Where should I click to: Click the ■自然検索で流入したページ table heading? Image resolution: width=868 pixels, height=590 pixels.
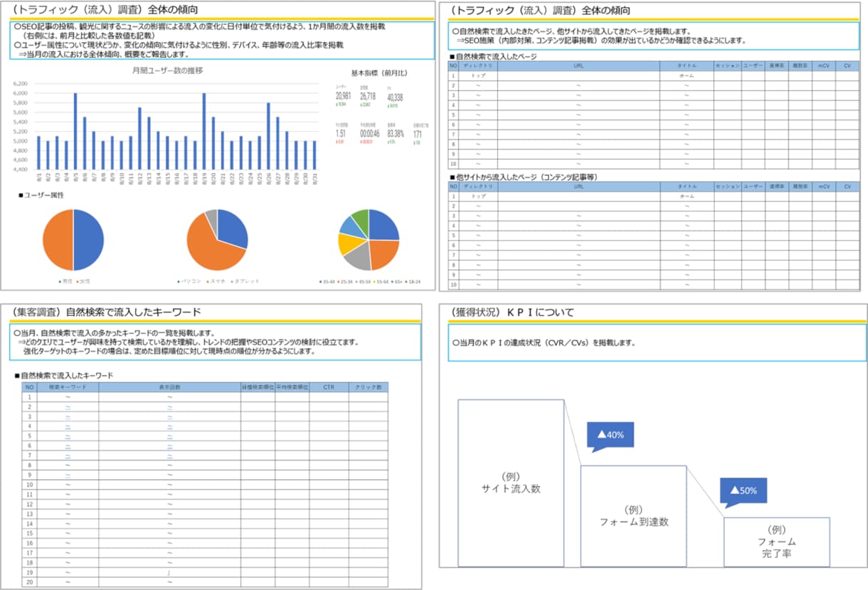point(493,56)
